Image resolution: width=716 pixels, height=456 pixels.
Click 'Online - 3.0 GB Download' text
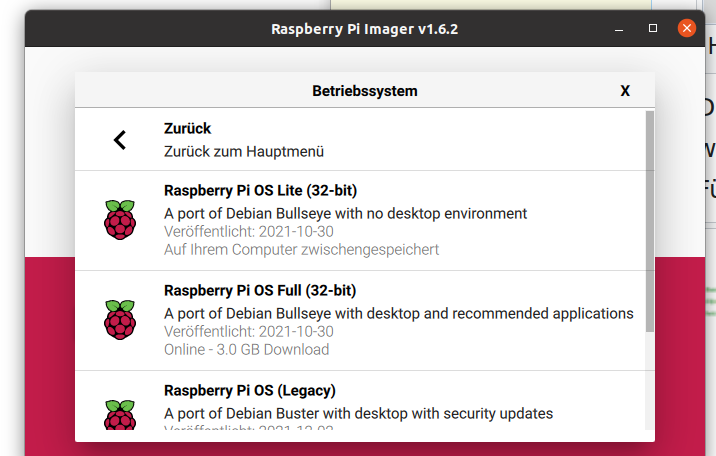tap(246, 350)
